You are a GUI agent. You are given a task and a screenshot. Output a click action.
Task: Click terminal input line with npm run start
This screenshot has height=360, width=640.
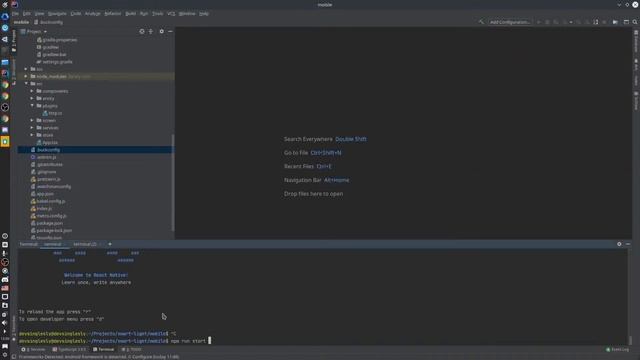pos(115,341)
